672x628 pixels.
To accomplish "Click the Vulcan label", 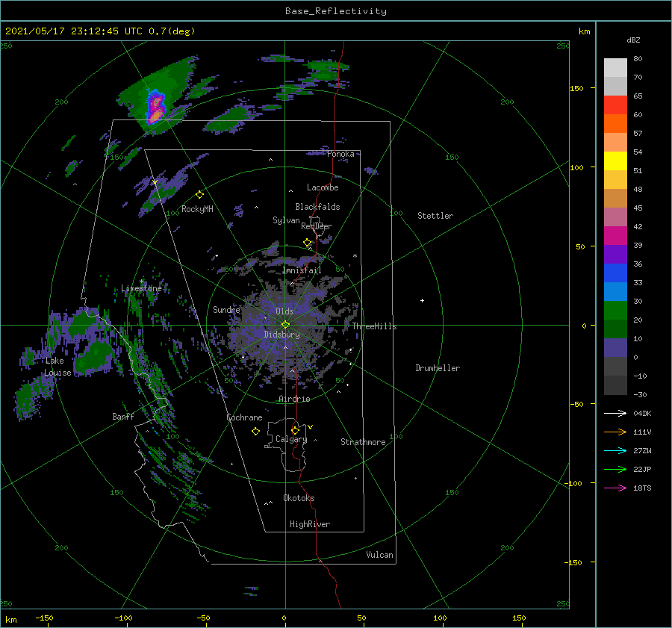I will coord(379,555).
